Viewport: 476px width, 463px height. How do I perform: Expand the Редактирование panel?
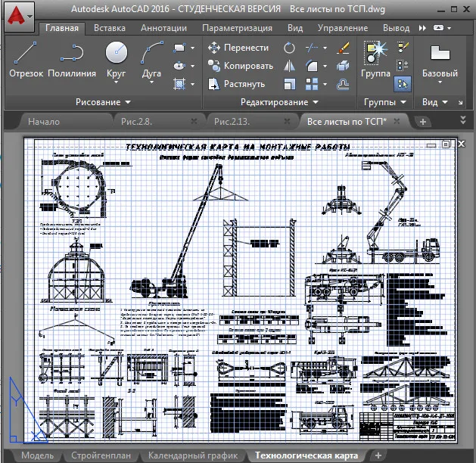tap(279, 102)
